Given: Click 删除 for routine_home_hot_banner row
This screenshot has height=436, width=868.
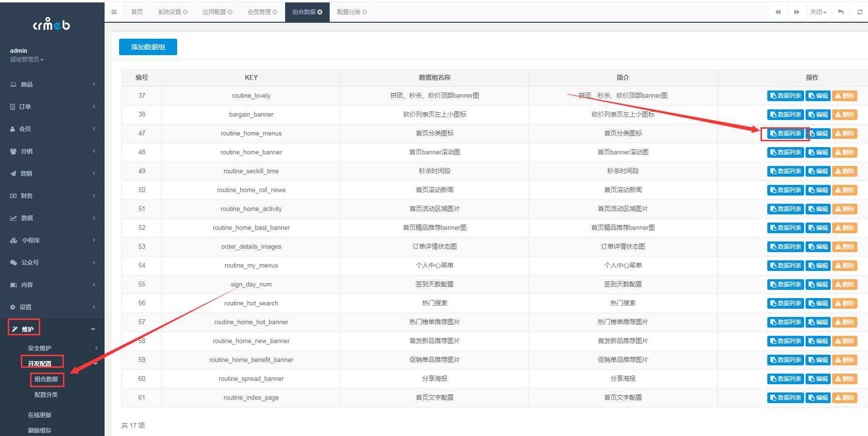Looking at the screenshot, I should [x=845, y=322].
